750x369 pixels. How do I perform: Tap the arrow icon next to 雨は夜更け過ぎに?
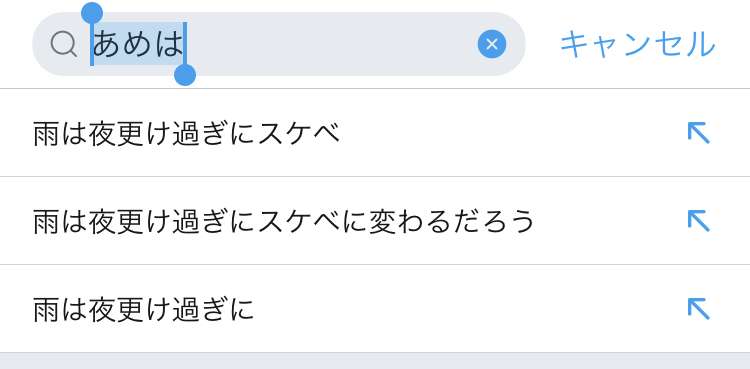point(698,308)
